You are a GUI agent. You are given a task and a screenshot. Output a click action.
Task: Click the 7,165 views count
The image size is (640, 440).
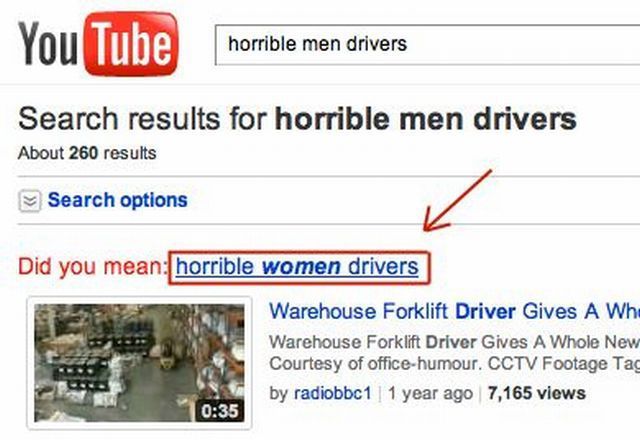(536, 393)
